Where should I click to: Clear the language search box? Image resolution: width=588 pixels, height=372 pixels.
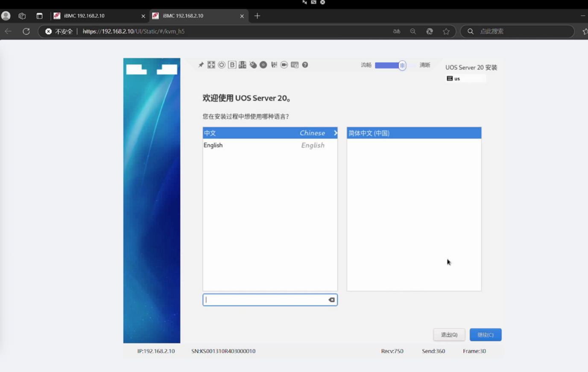331,300
